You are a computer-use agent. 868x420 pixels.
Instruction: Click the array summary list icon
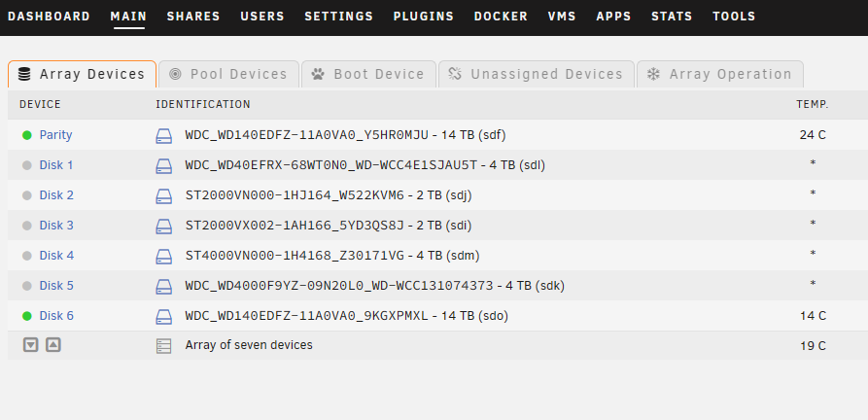[164, 346]
